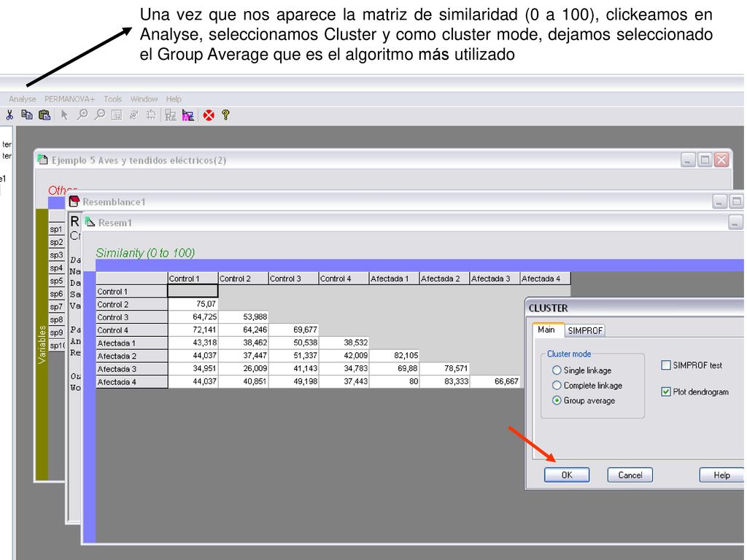The height and width of the screenshot is (560, 747).
Task: Click the rotate graph icon
Action: click(x=134, y=114)
